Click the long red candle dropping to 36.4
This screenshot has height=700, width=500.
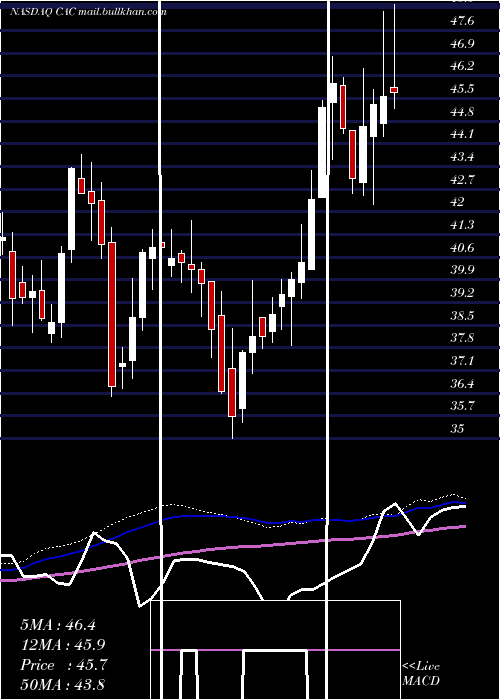[x=112, y=314]
